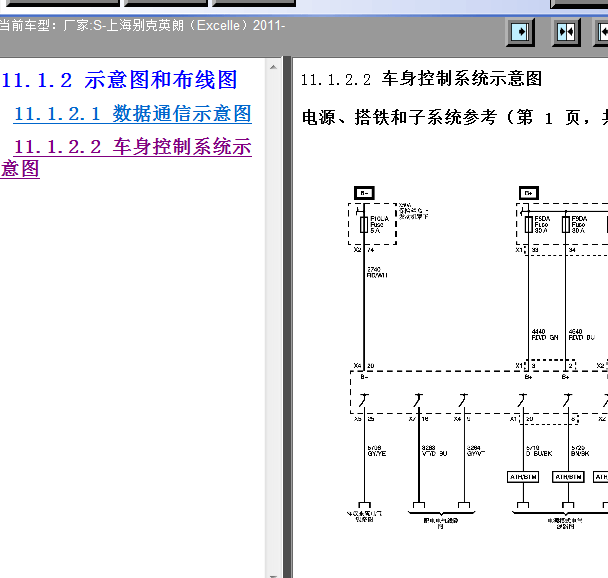Click the X1 33 connector pin label
The image size is (608, 578).
tap(527, 250)
